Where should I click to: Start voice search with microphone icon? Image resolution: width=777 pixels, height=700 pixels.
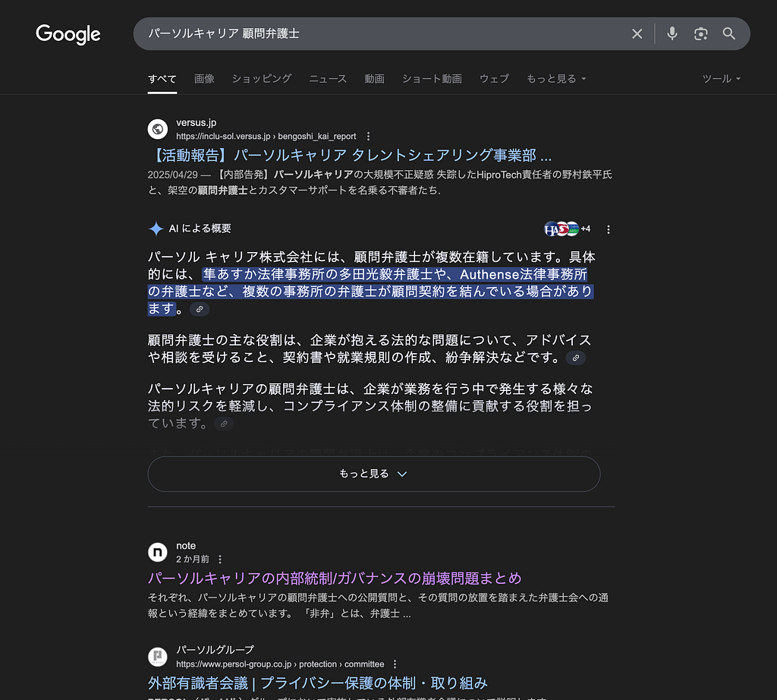coord(672,33)
